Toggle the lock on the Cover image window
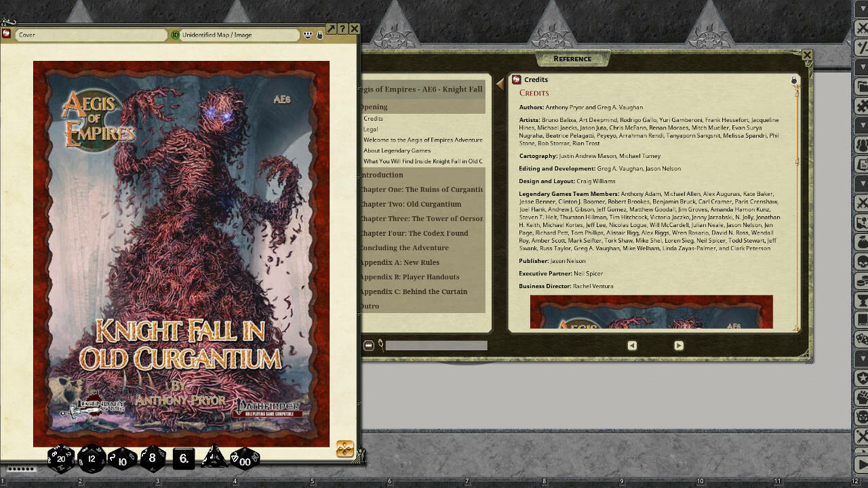 tap(320, 35)
